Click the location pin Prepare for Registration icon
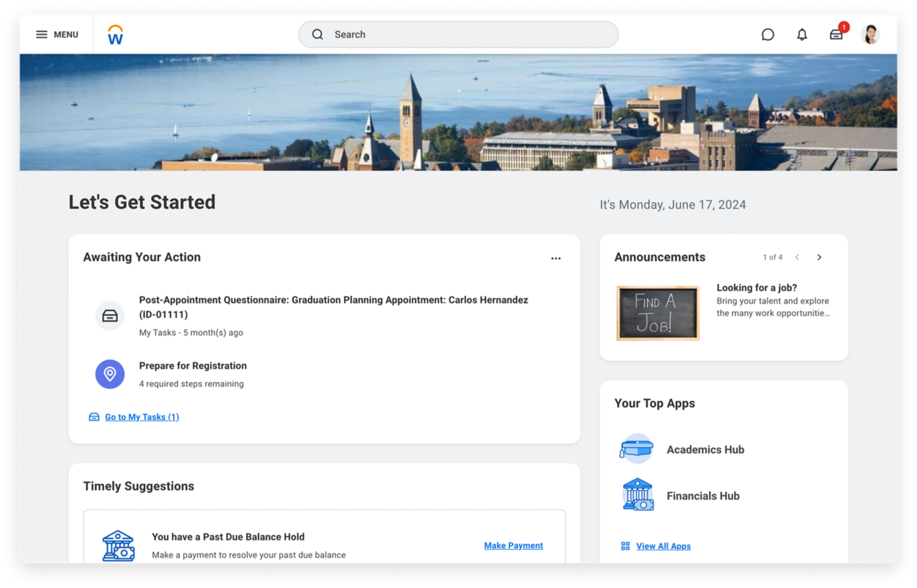917x588 pixels. (x=110, y=374)
